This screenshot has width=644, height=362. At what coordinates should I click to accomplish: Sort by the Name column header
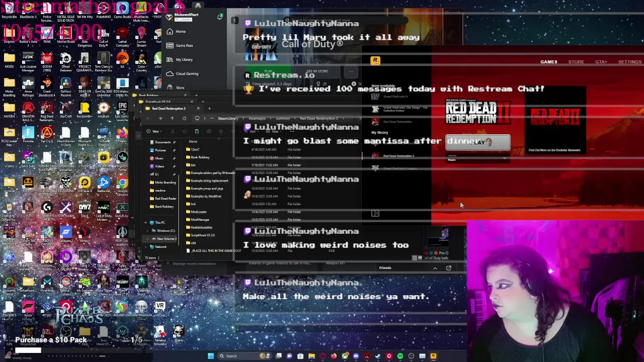pos(193,142)
